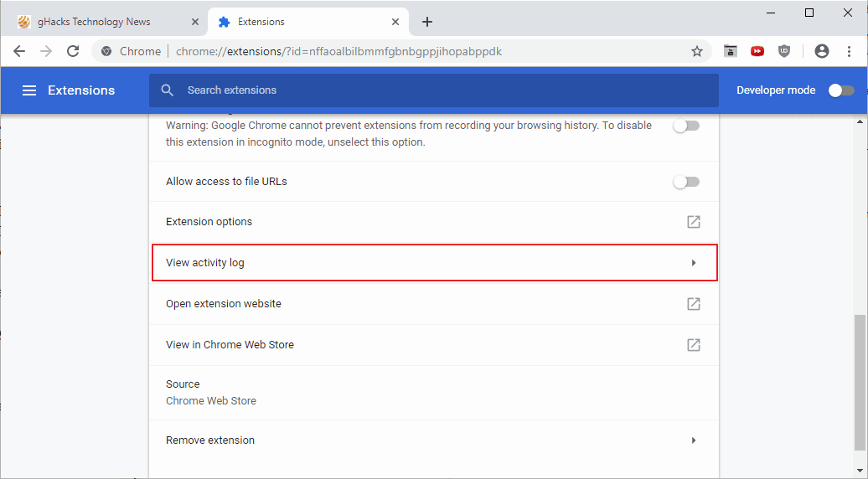Click Extension options row label
The height and width of the screenshot is (479, 868).
209,222
